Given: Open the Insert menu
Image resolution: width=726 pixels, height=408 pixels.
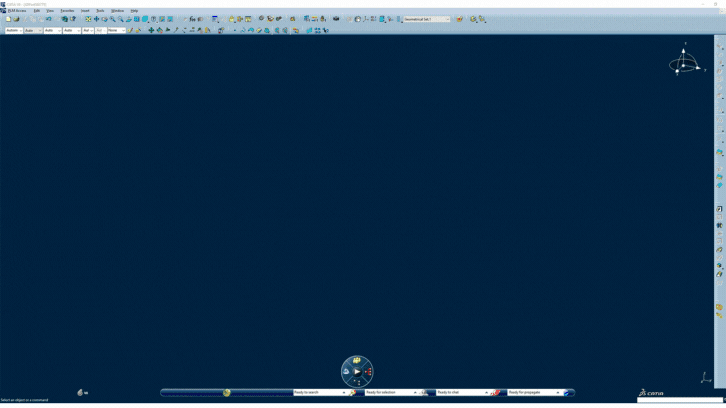Looking at the screenshot, I should tap(85, 11).
